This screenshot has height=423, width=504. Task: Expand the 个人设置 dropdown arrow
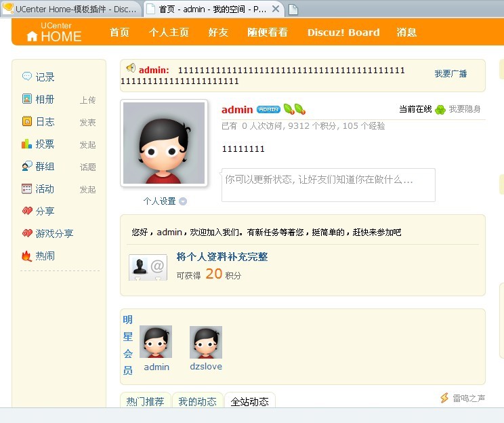[183, 201]
